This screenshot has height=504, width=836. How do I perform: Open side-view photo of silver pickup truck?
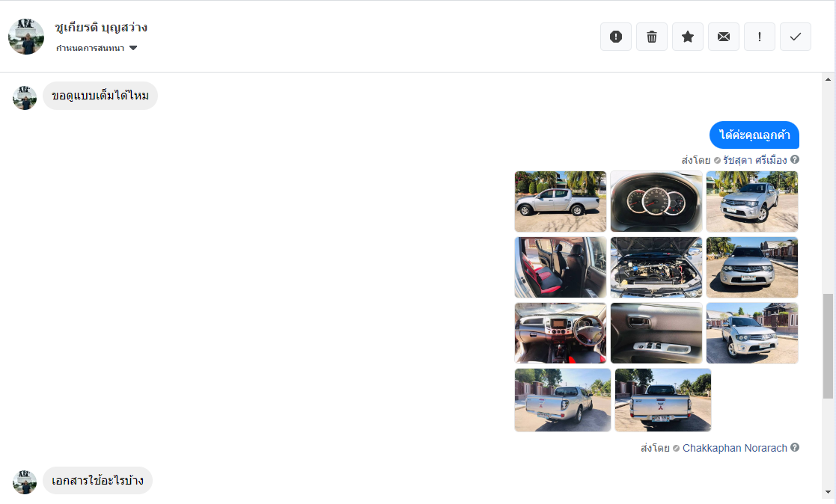561,201
